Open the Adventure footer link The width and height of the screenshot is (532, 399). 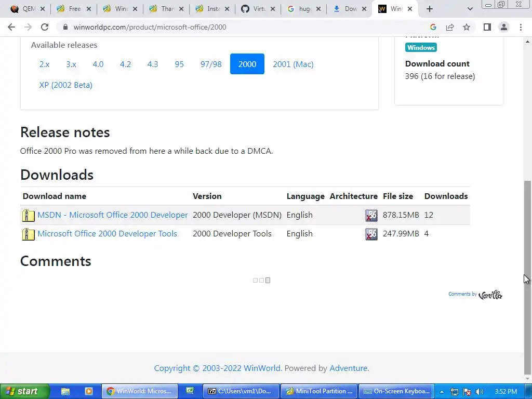(x=349, y=368)
